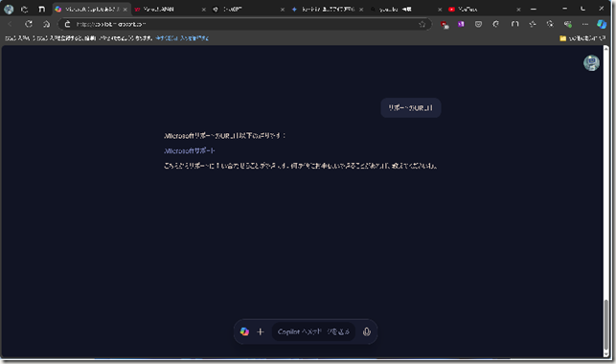The height and width of the screenshot is (364, 616).
Task: Go to the browser home page icon
Action: pos(46,24)
